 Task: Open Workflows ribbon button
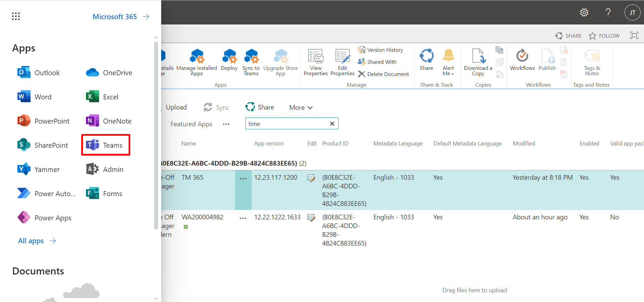coord(522,60)
